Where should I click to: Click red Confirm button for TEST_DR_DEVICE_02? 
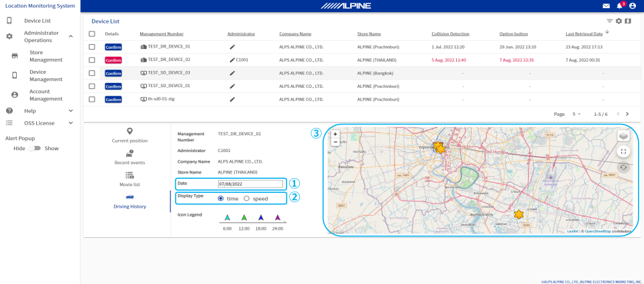pyautogui.click(x=113, y=60)
